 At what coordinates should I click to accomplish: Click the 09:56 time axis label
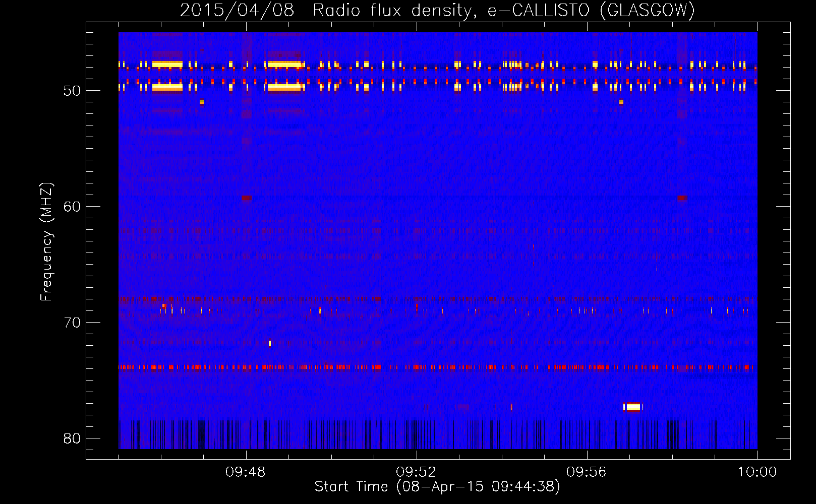point(586,472)
